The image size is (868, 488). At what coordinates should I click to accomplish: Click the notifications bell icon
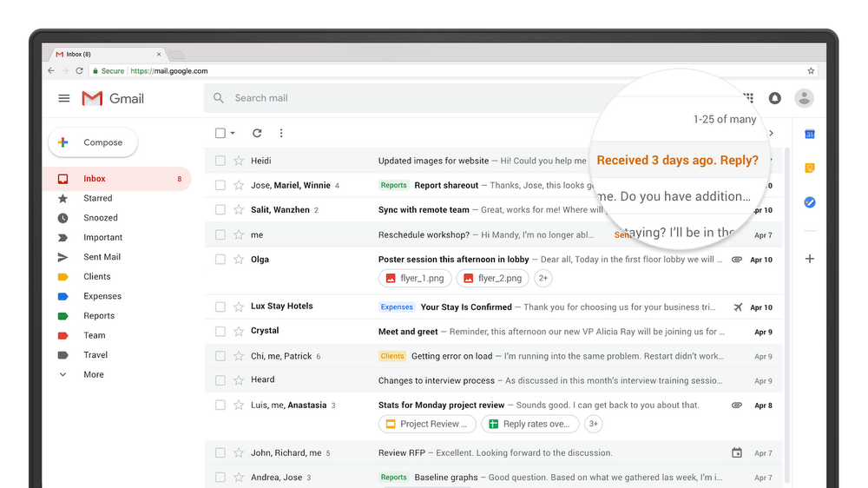point(775,98)
